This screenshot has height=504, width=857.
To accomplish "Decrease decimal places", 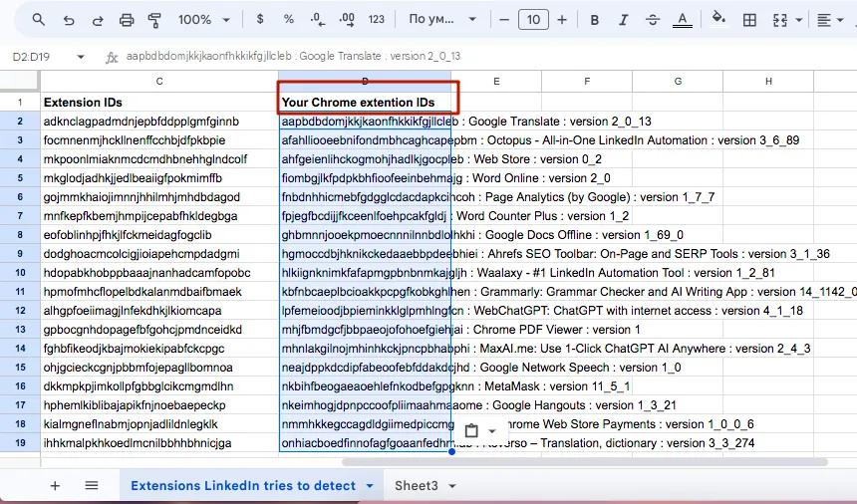I will click(x=318, y=20).
